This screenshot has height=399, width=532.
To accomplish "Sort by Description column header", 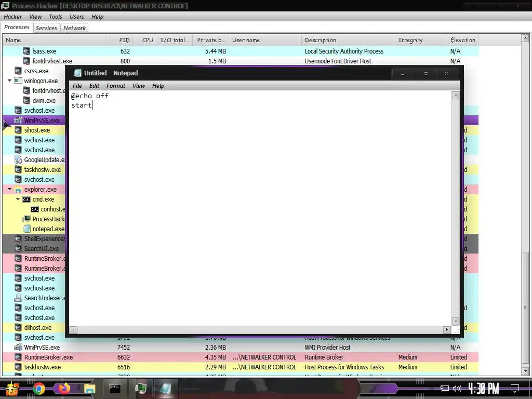I will (x=348, y=40).
